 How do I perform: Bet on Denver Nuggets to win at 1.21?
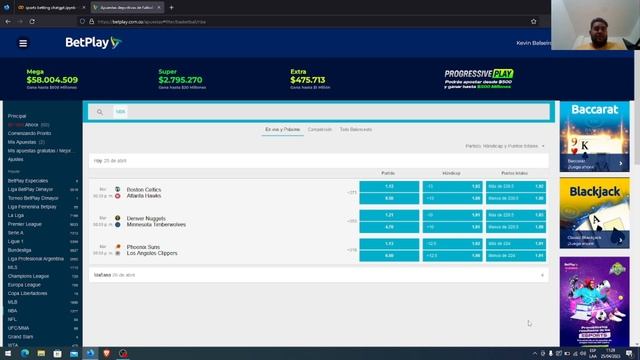[389, 215]
